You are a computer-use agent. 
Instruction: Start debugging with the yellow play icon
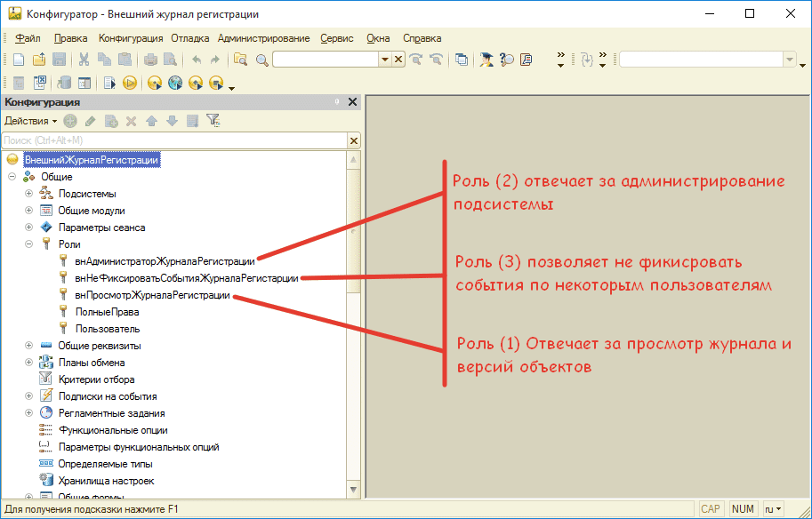click(x=130, y=83)
